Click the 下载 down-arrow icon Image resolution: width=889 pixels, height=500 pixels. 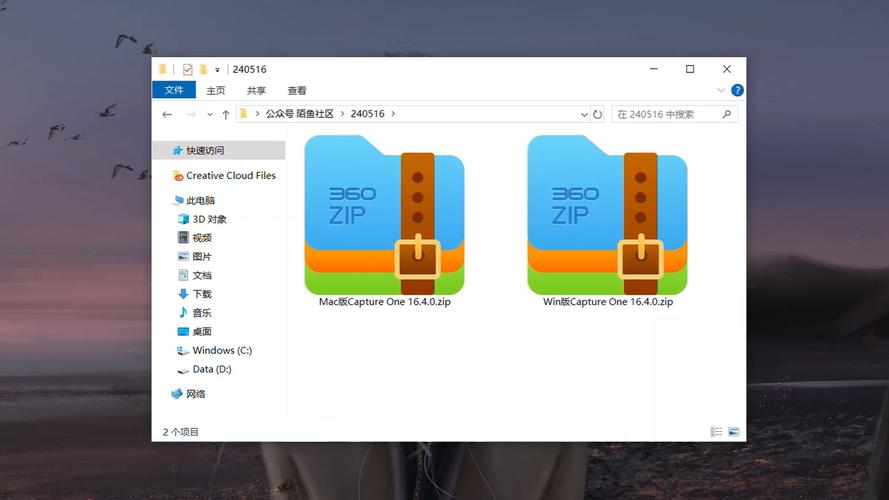point(183,294)
